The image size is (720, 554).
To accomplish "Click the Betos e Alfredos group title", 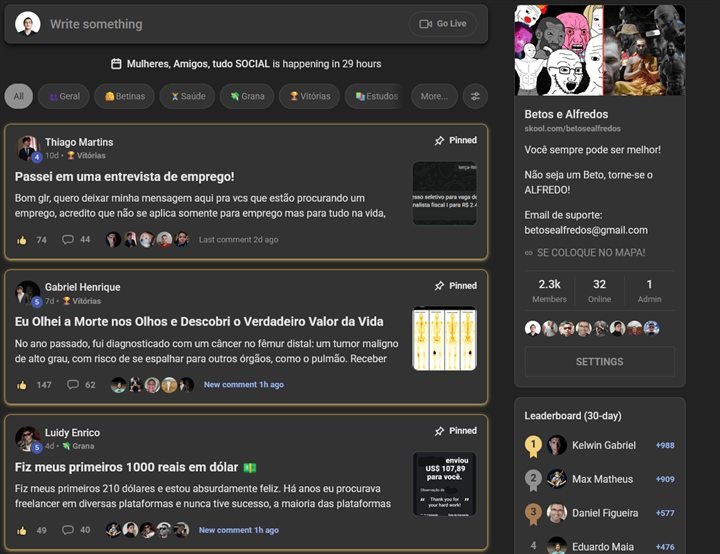I will point(566,114).
